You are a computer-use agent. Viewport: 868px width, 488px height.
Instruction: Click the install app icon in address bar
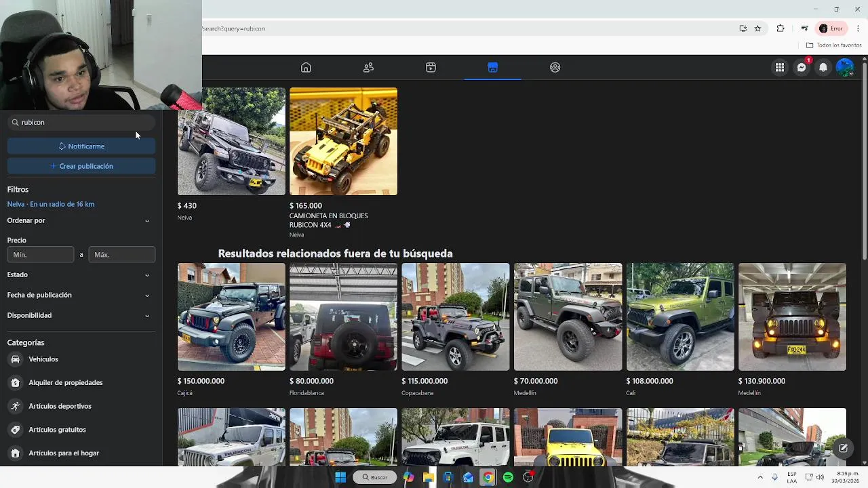coord(743,28)
